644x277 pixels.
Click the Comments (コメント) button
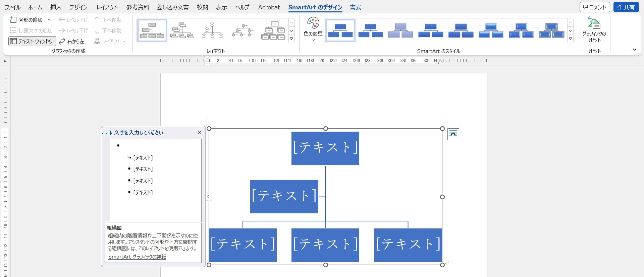pos(594,7)
